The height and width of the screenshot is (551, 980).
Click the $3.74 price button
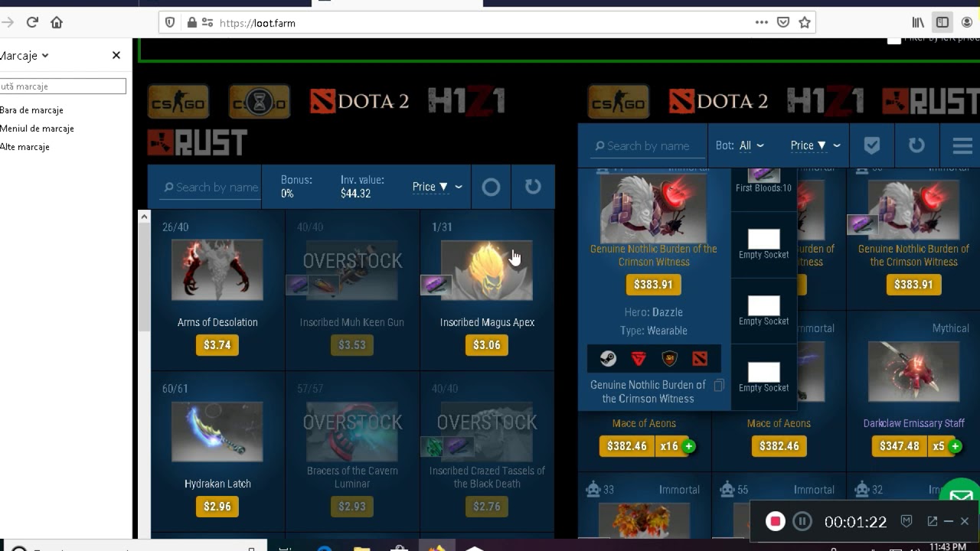(217, 345)
